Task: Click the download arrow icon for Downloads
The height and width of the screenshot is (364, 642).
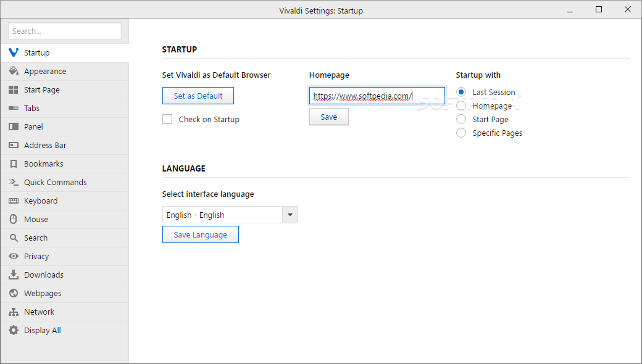Action: click(14, 275)
